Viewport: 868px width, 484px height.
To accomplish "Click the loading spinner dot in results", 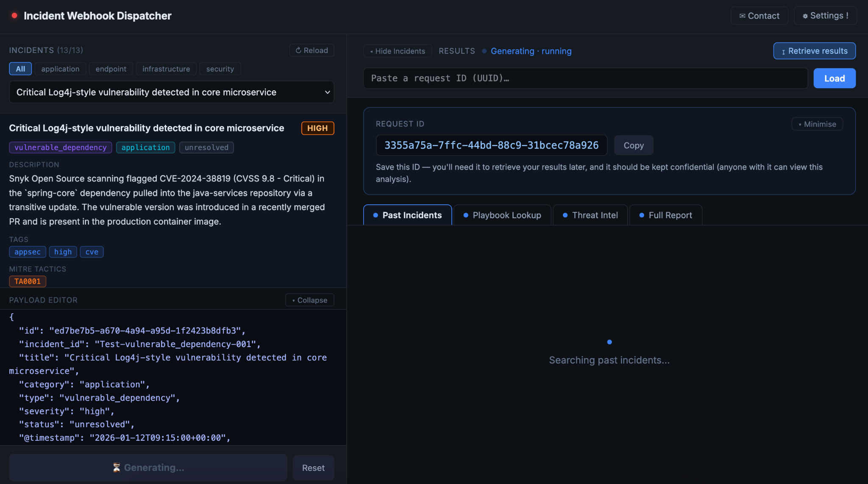I will click(609, 342).
